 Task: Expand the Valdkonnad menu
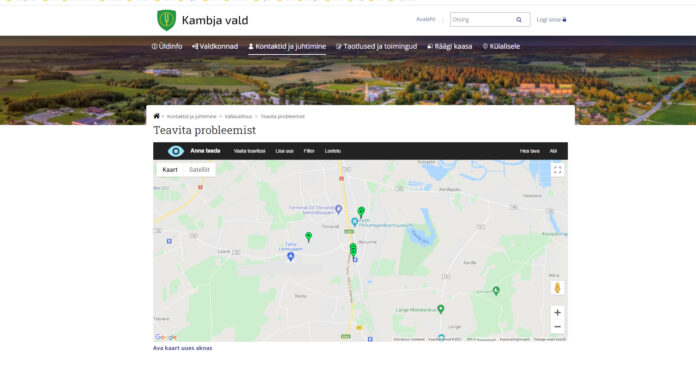point(215,46)
